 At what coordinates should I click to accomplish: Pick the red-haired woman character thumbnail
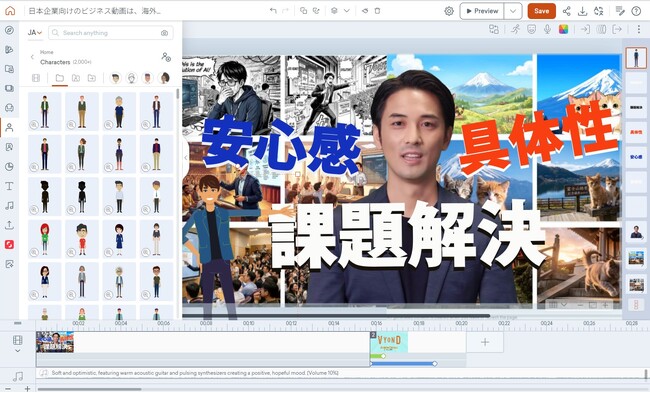click(44, 239)
